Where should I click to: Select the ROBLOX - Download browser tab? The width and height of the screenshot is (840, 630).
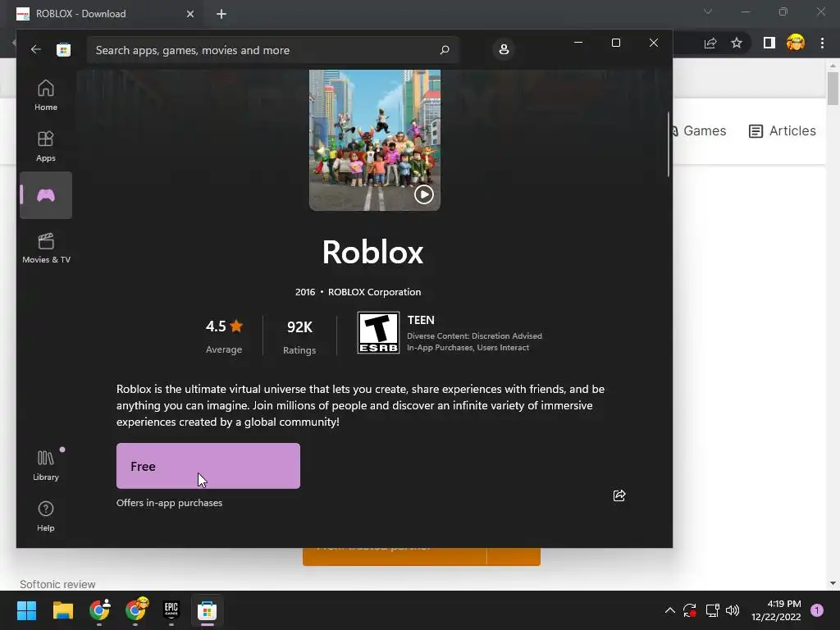pyautogui.click(x=106, y=14)
